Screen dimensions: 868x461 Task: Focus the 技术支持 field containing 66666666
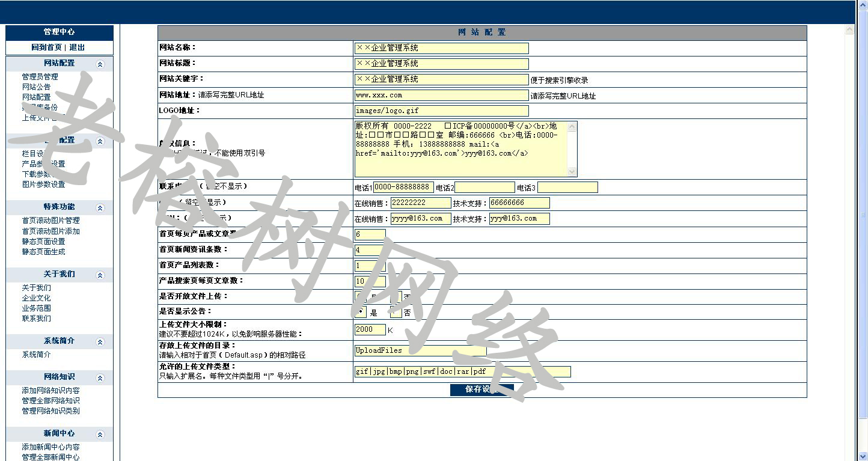click(519, 203)
